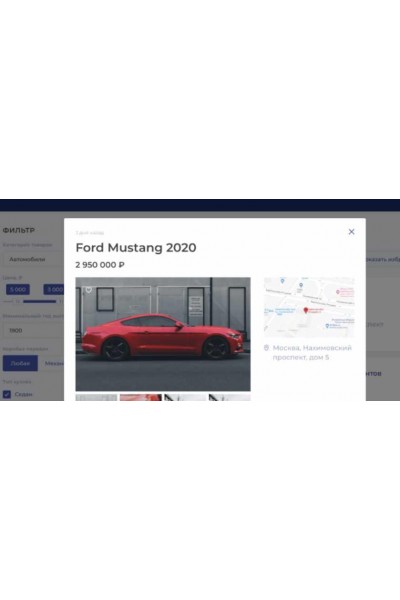Image resolution: width=400 pixels, height=600 pixels.
Task: Click the red location pin on the map
Action: 305,310
